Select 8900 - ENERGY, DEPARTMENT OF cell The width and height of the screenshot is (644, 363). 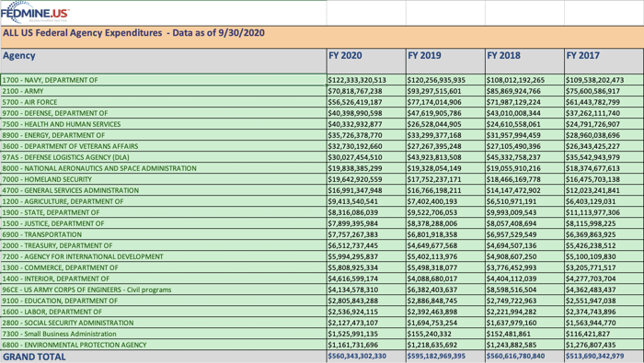(x=164, y=135)
